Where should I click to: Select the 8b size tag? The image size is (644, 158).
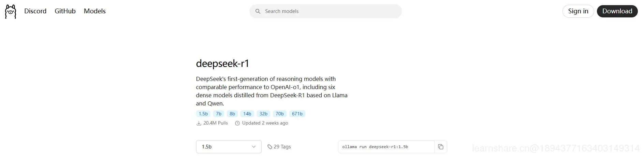232,114
